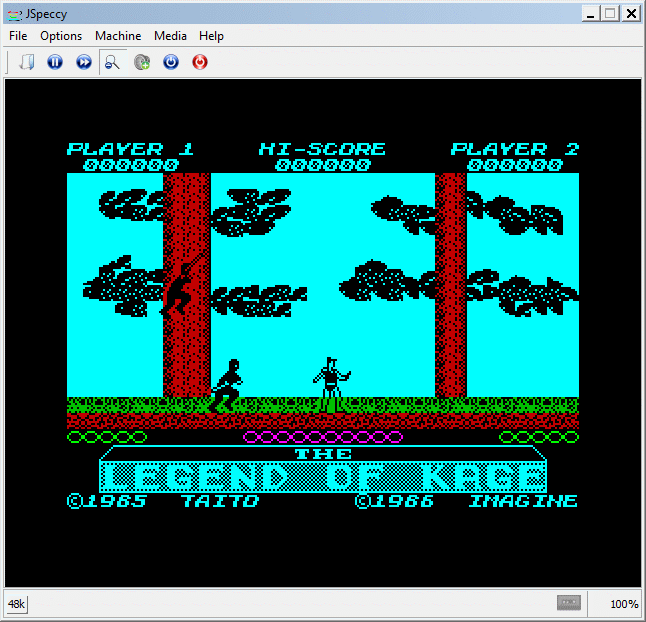Pause the emulator with the pause button
This screenshot has height=622, width=646.
[x=55, y=62]
